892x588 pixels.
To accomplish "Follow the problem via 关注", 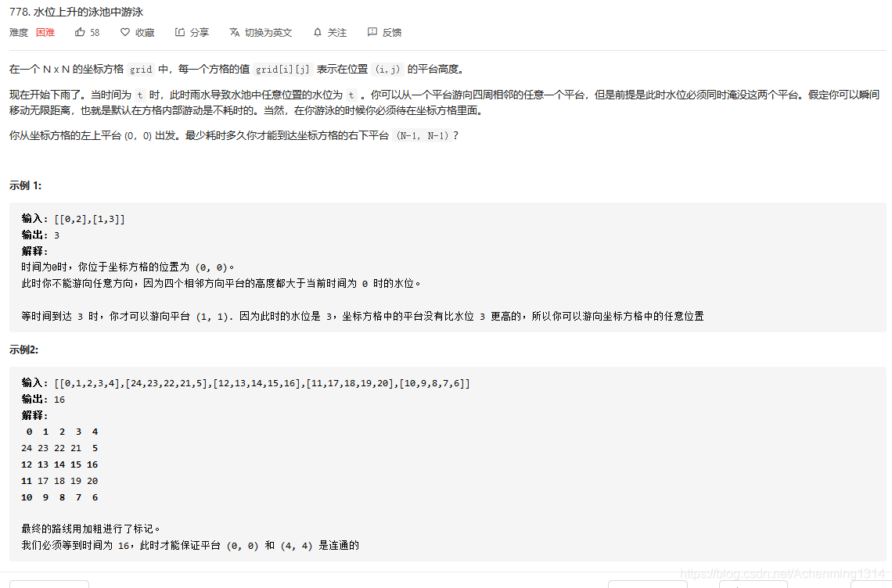I will click(x=337, y=32).
